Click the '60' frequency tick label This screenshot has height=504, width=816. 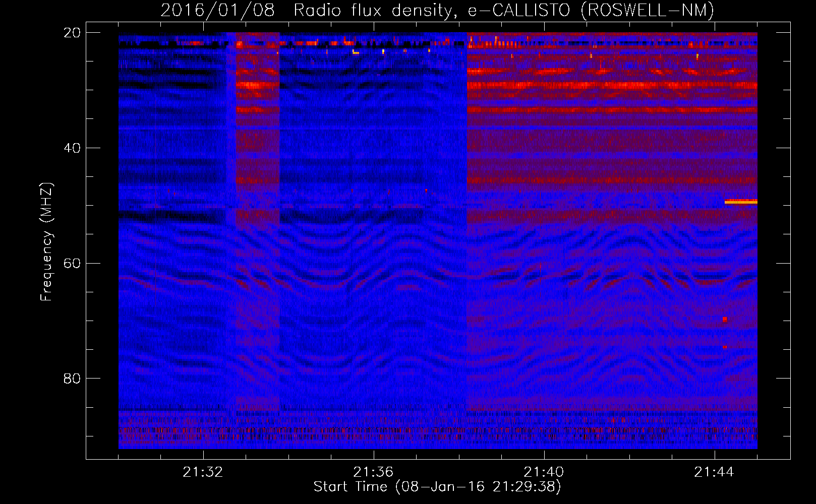point(72,263)
